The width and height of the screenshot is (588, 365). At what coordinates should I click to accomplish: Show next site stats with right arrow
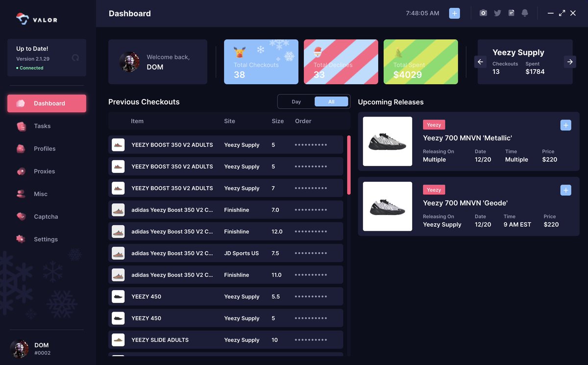(569, 62)
